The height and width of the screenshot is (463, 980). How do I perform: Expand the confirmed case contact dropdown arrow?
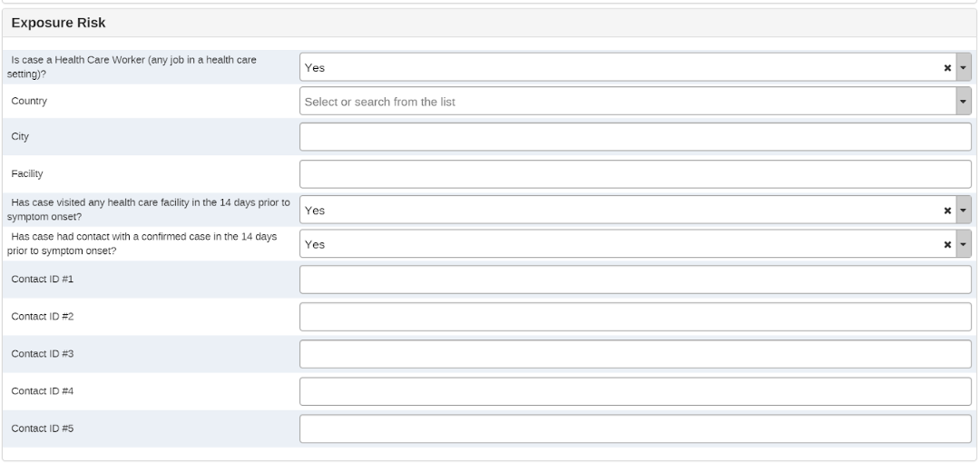click(x=963, y=243)
